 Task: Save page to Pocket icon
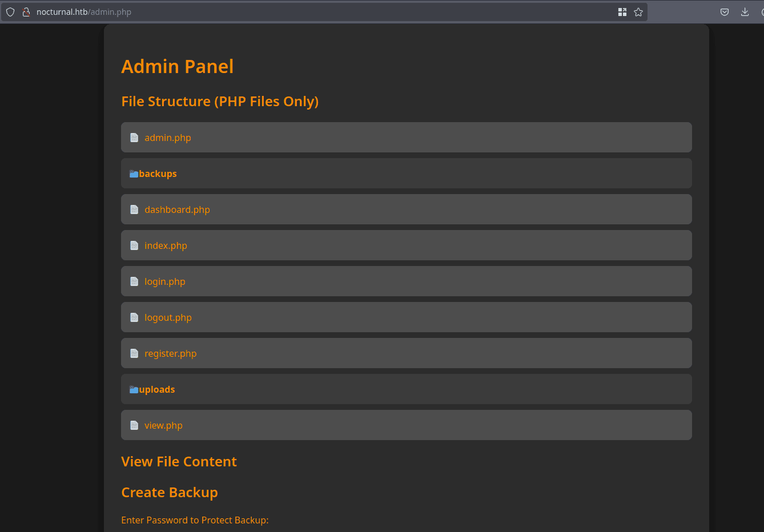point(725,12)
